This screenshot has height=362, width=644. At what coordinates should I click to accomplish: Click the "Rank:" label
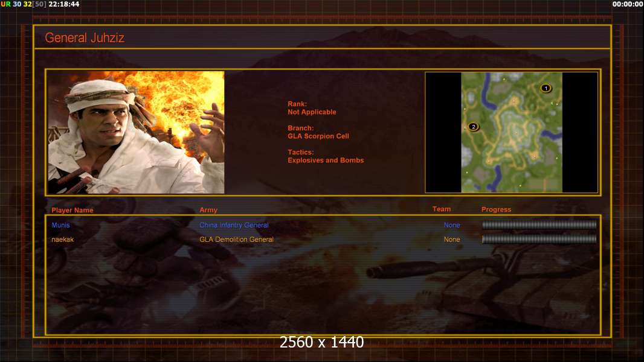(297, 104)
